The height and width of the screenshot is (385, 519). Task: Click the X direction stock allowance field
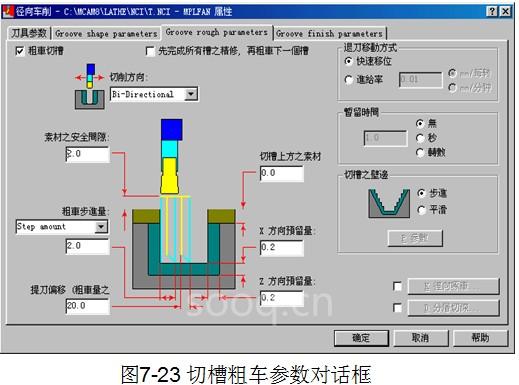coord(282,248)
